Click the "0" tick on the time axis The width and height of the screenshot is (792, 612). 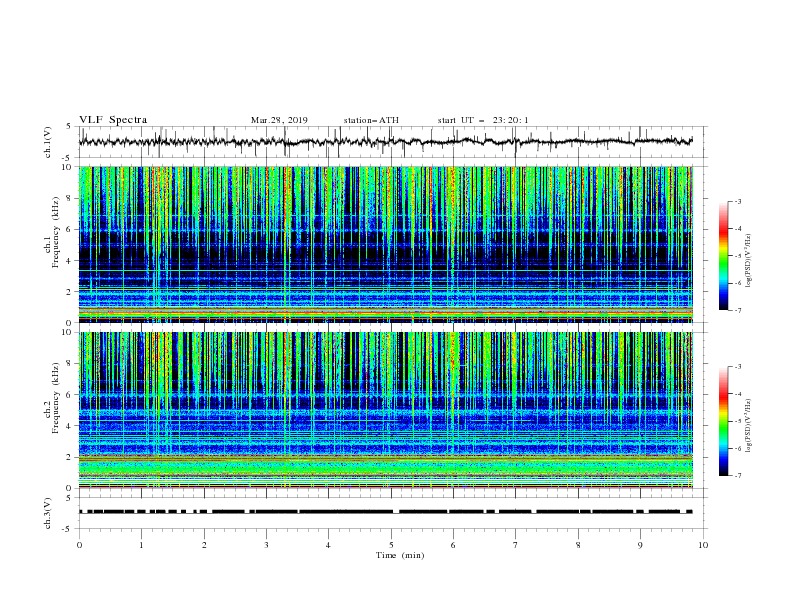coord(79,545)
